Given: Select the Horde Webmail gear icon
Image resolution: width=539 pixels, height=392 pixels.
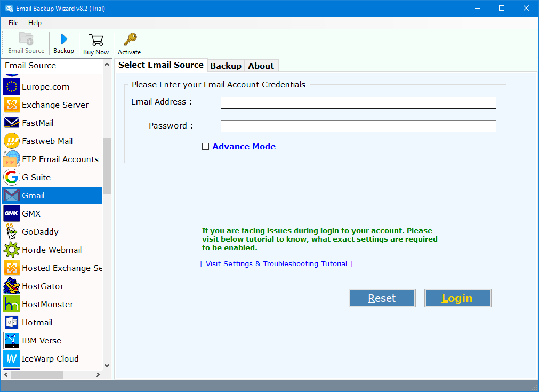Looking at the screenshot, I should point(12,250).
